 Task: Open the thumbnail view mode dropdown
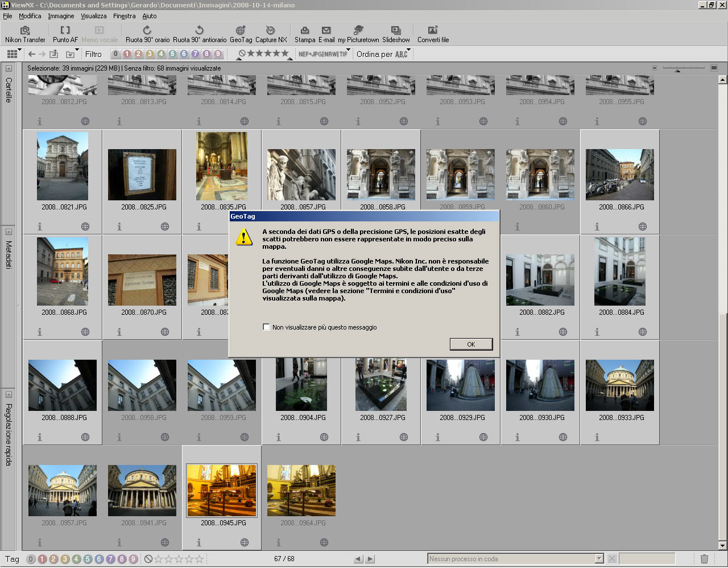(14, 54)
